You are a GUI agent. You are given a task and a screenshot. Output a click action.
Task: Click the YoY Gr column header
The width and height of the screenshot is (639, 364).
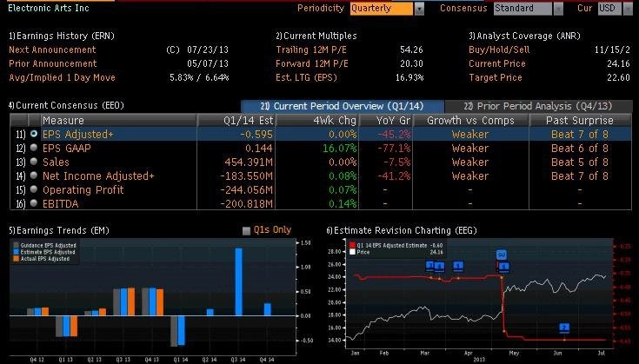[x=385, y=121]
